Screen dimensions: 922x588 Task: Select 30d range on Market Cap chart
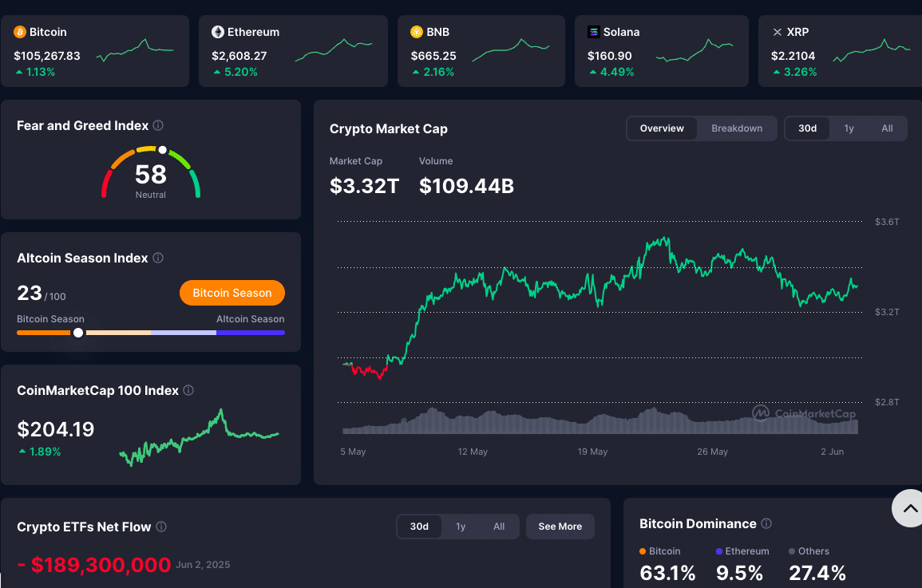pyautogui.click(x=807, y=128)
